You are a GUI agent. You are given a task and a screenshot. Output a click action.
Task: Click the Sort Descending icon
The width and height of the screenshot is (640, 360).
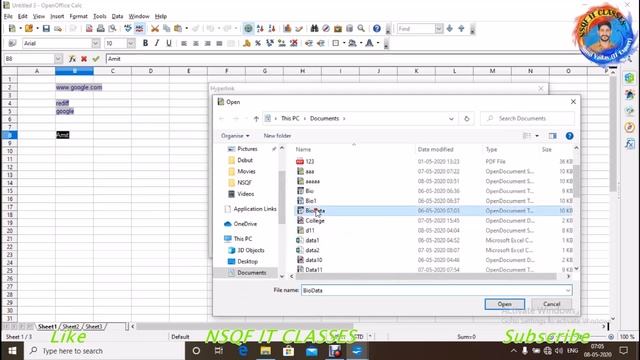coord(271,29)
